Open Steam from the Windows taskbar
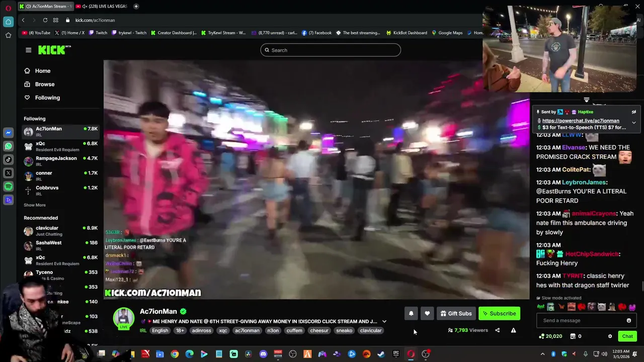The width and height of the screenshot is (644, 362). (381, 354)
